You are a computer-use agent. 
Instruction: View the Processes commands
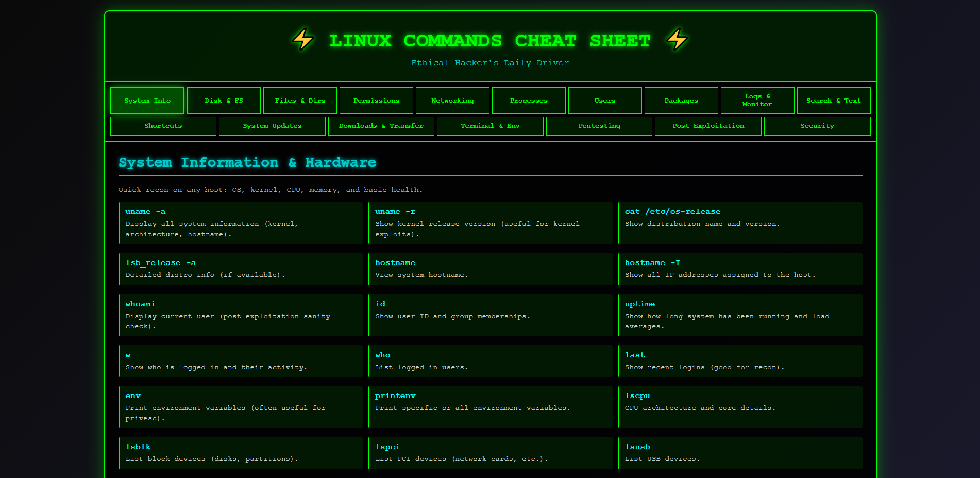529,101
